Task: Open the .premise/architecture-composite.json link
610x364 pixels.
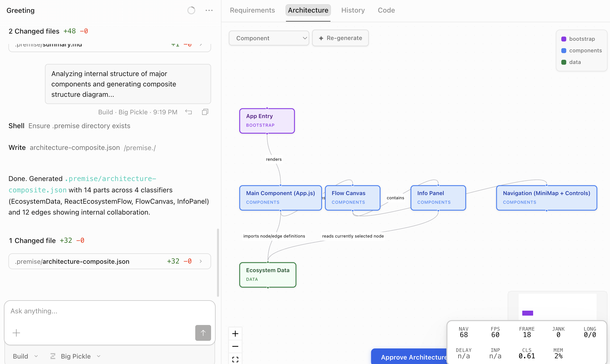Action: (82, 184)
